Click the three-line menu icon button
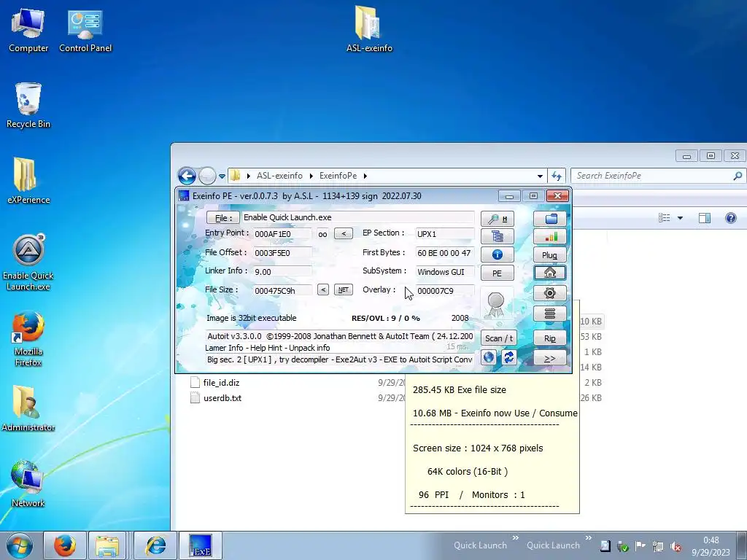Image resolution: width=747 pixels, height=560 pixels. (x=550, y=314)
